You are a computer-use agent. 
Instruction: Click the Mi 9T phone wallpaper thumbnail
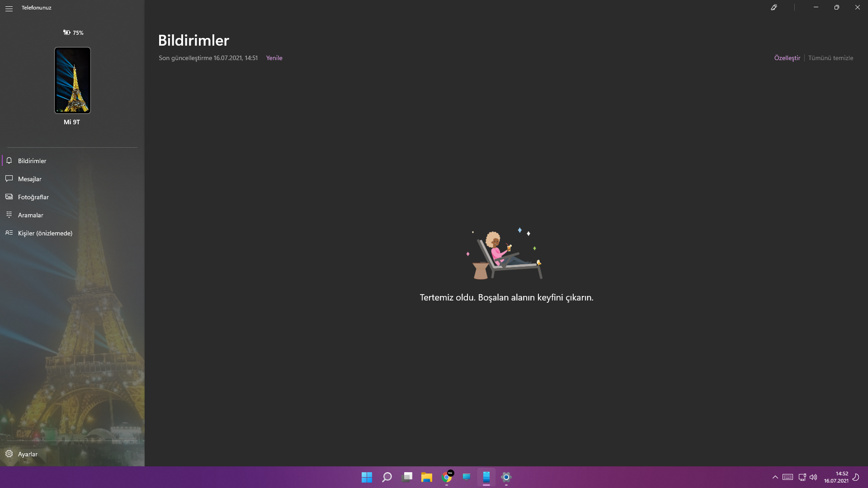(x=72, y=80)
